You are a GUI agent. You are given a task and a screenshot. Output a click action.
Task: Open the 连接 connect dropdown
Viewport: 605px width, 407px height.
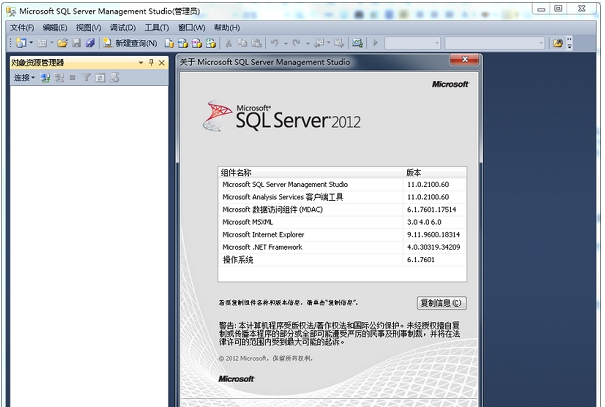[24, 78]
